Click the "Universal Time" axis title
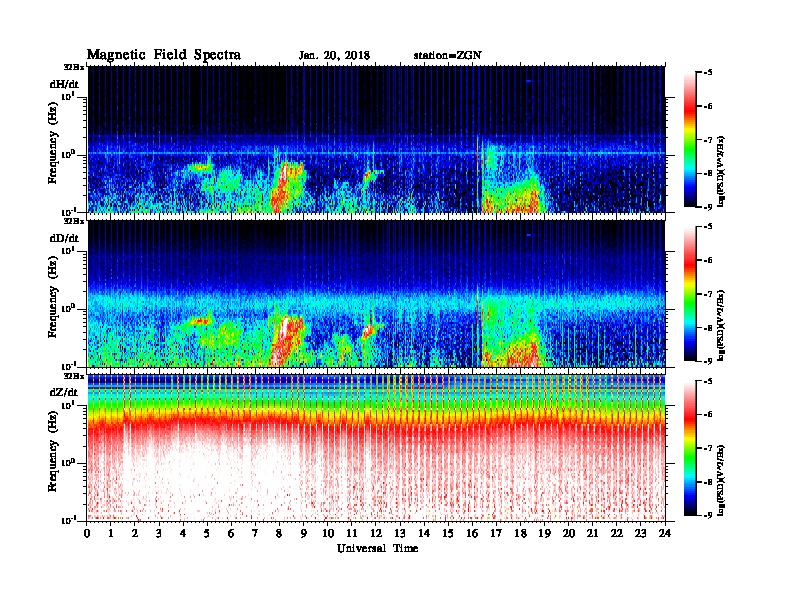The height and width of the screenshot is (612, 792). tap(377, 548)
